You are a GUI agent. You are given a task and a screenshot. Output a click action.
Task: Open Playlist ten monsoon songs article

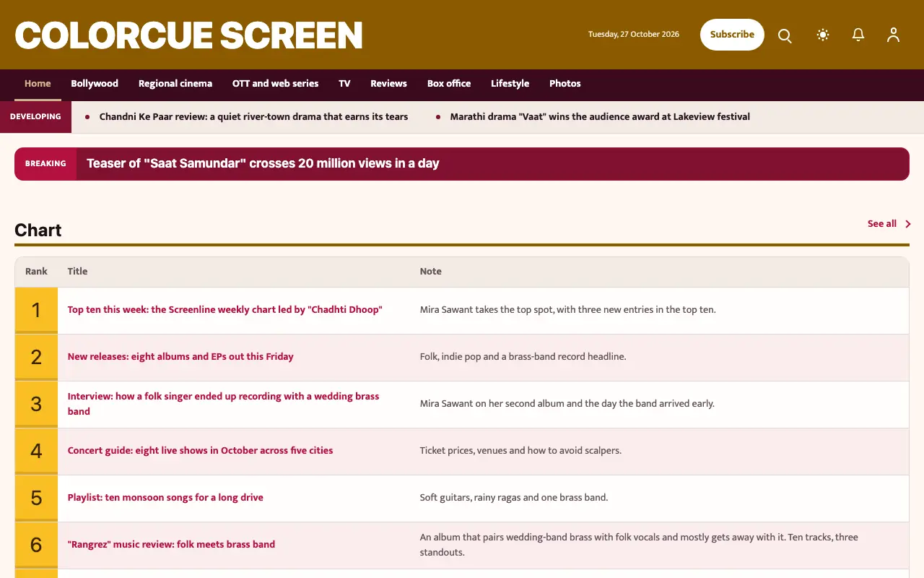pos(165,498)
